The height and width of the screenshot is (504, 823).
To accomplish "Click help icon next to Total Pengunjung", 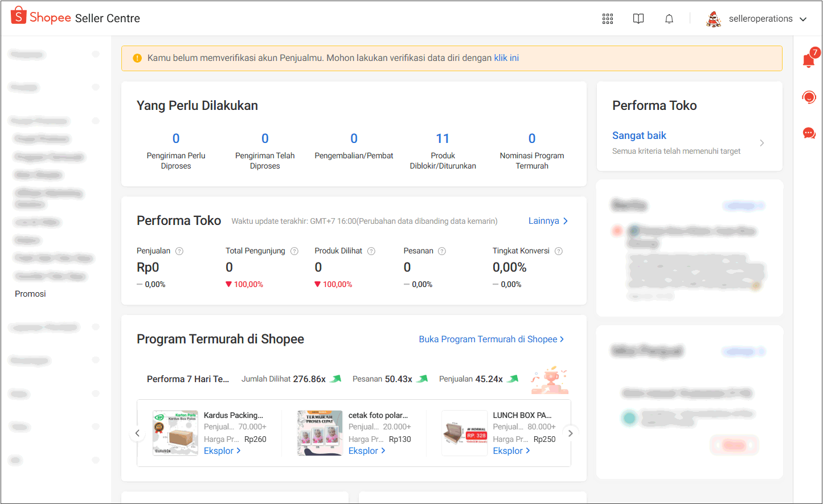I will (x=294, y=251).
